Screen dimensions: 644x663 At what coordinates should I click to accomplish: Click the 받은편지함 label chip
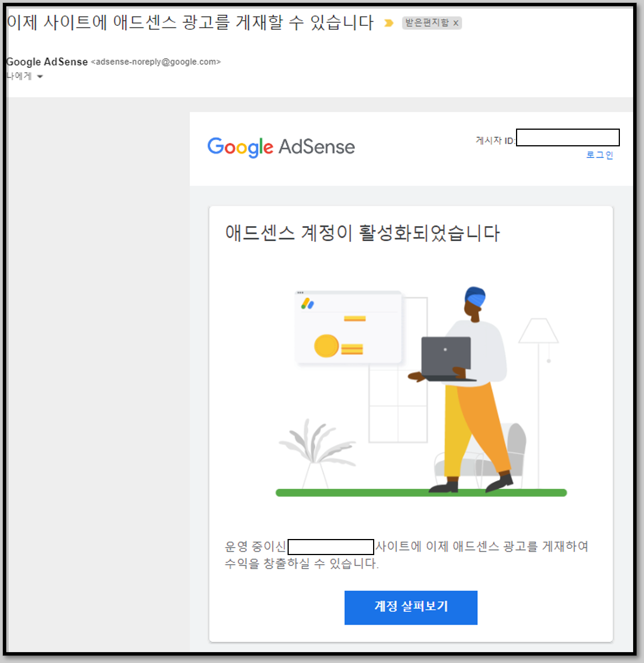pos(427,23)
